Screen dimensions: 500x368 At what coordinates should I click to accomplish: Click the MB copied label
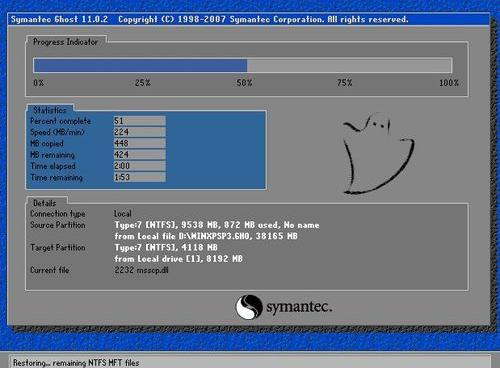pos(47,144)
